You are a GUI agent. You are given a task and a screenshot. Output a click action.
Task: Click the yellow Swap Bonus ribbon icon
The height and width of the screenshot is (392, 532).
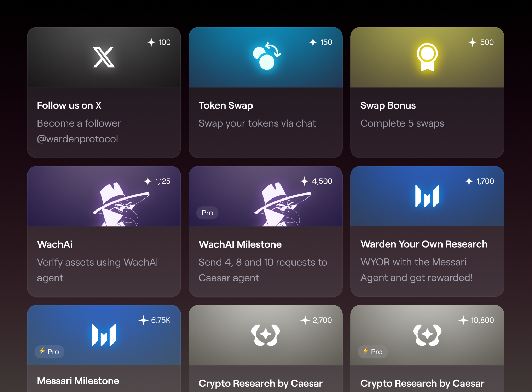[427, 57]
